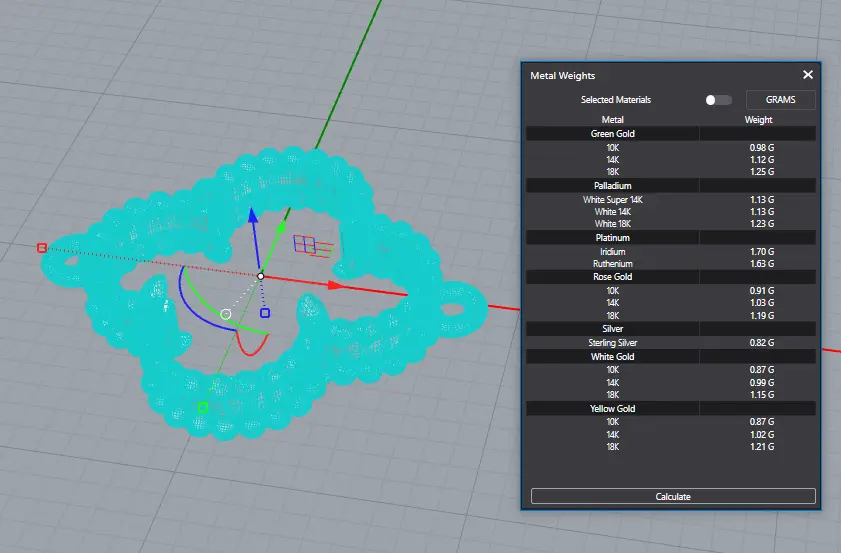The height and width of the screenshot is (553, 841).
Task: Select the Green Gold category header
Action: pyautogui.click(x=612, y=133)
